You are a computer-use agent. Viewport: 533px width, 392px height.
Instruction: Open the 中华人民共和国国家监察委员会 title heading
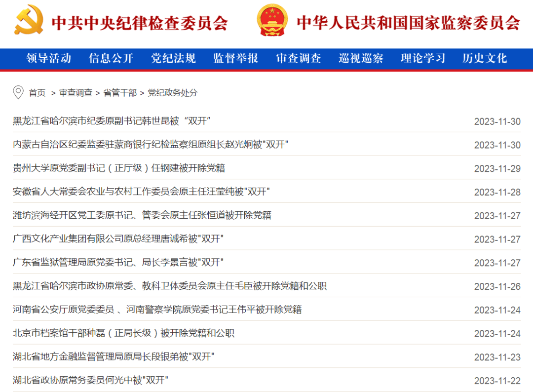(408, 23)
